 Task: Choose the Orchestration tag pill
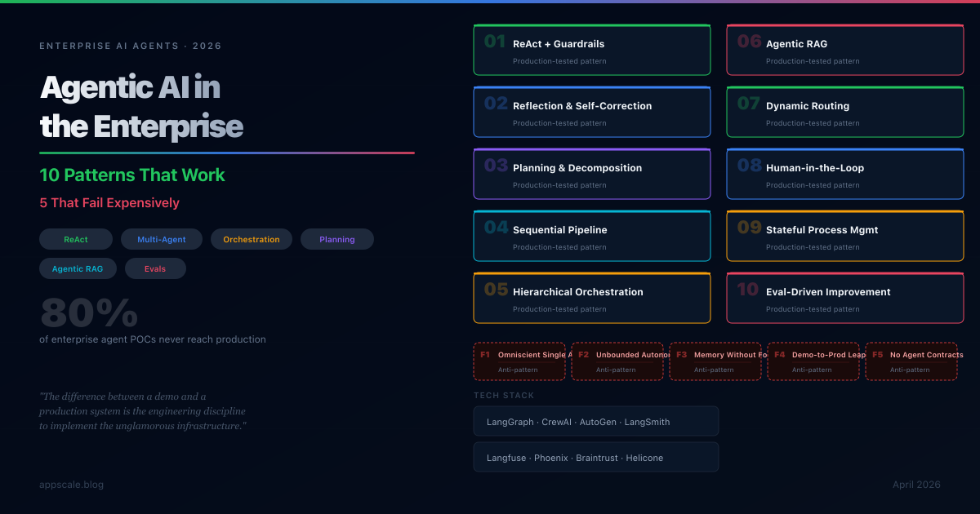click(x=251, y=239)
